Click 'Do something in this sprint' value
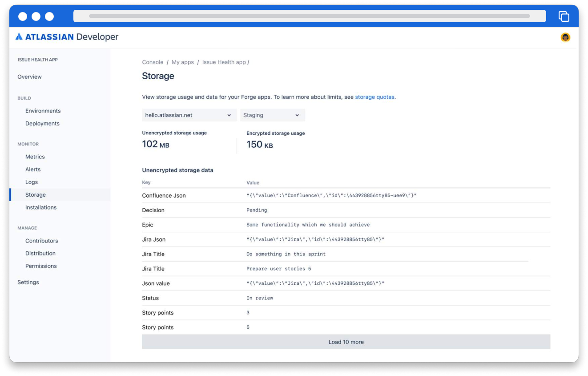Viewport: 588px width, 376px height. click(x=286, y=254)
